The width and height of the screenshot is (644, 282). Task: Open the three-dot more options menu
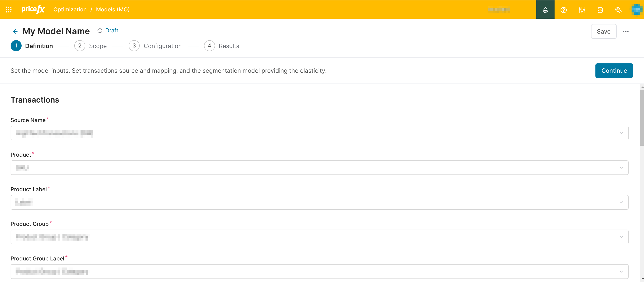626,31
